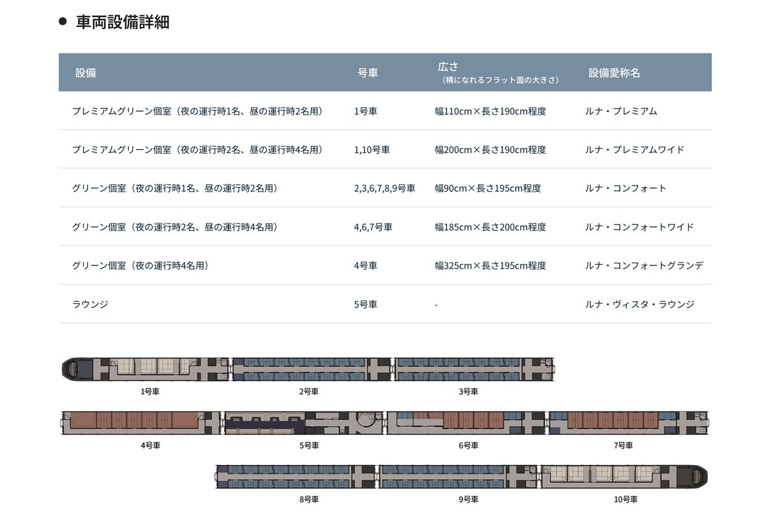
Task: Select the 設備愛称名 column header
Action: click(614, 73)
